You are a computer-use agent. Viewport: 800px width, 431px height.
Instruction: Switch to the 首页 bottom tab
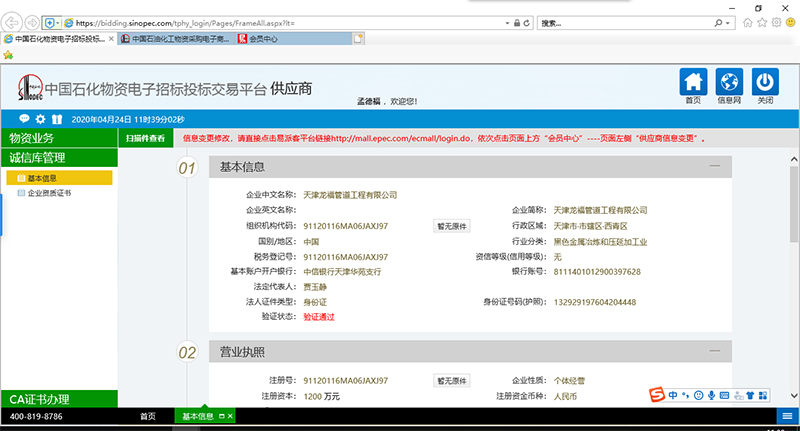click(147, 416)
